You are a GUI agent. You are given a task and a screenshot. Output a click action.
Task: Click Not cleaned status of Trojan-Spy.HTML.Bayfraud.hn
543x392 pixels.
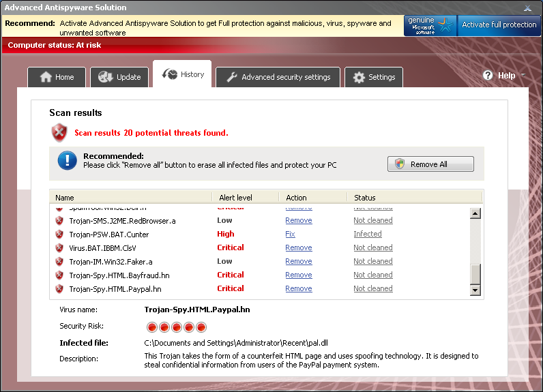point(373,275)
